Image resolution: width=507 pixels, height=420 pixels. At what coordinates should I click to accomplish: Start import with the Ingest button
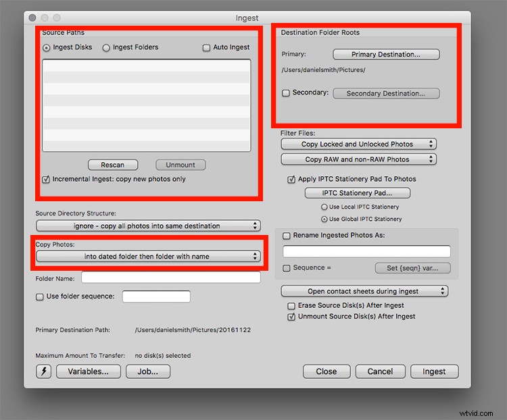click(x=434, y=371)
